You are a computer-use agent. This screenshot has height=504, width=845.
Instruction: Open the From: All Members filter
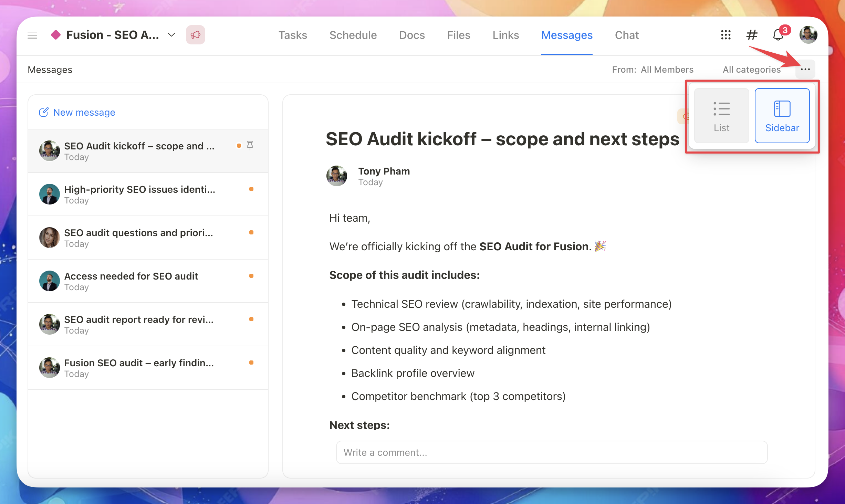tap(653, 70)
